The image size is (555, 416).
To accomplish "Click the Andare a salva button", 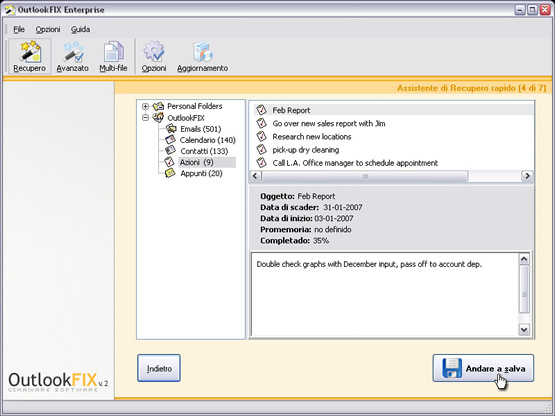I will pos(483,368).
